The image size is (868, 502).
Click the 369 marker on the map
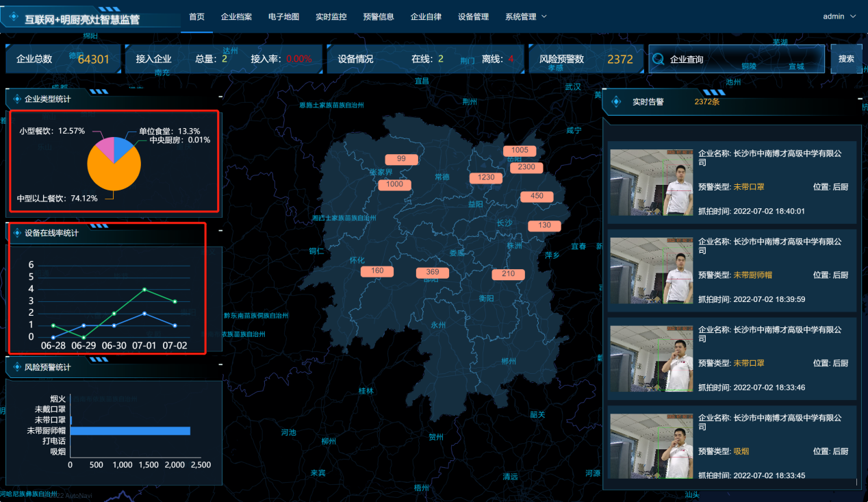433,273
